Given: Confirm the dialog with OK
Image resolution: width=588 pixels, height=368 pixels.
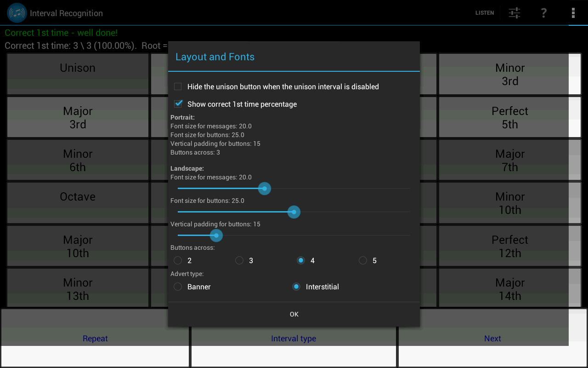Looking at the screenshot, I should 294,314.
